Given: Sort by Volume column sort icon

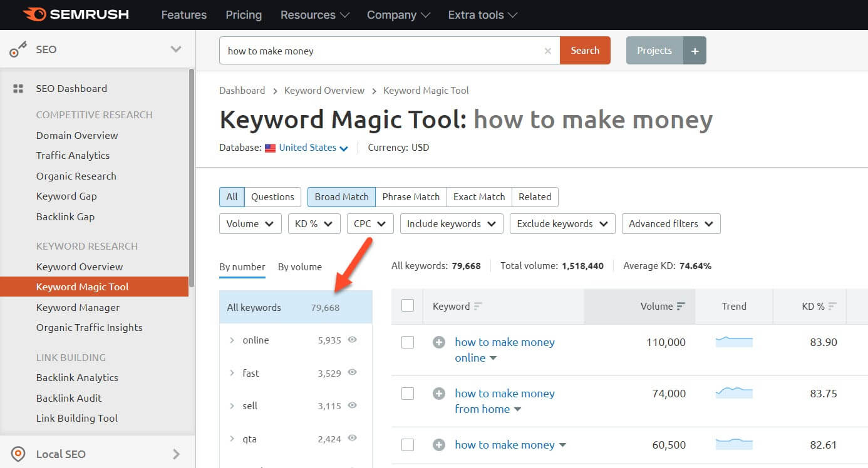Looking at the screenshot, I should [681, 307].
